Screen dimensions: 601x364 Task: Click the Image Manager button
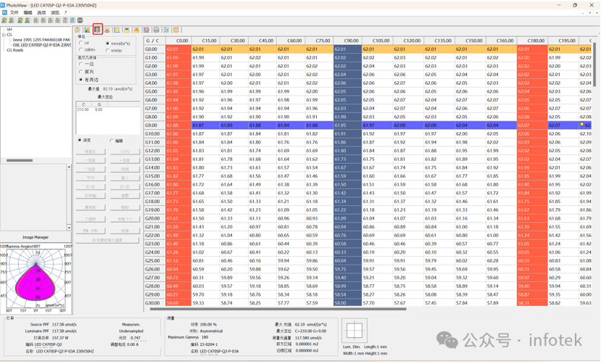point(36,237)
